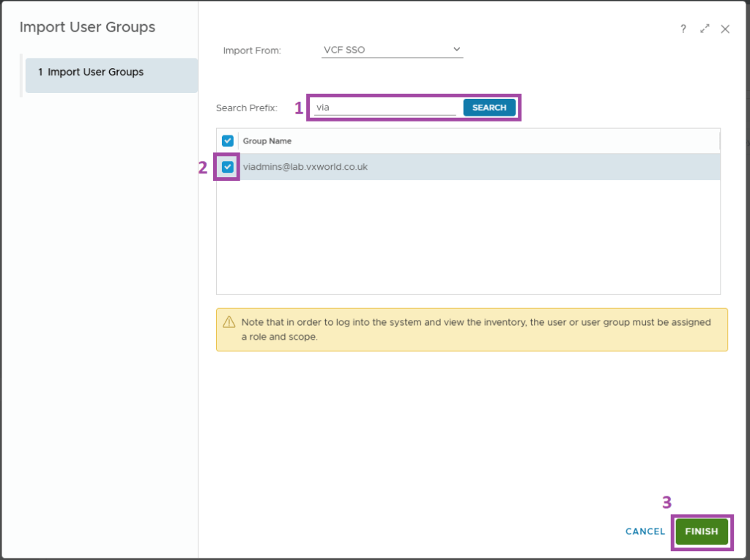750x560 pixels.
Task: Uncheck the viadmins@lab.vxworld.co.uk checkbox
Action: click(x=228, y=167)
